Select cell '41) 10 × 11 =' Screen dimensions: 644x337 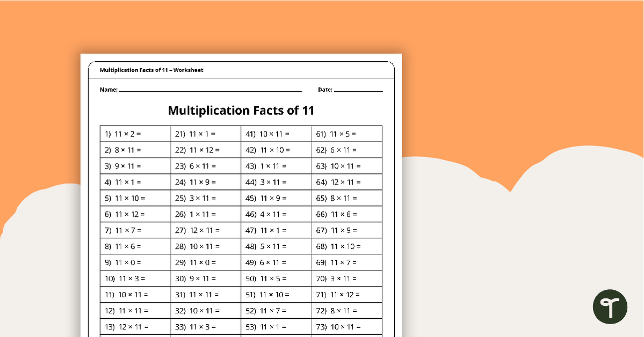tap(277, 134)
